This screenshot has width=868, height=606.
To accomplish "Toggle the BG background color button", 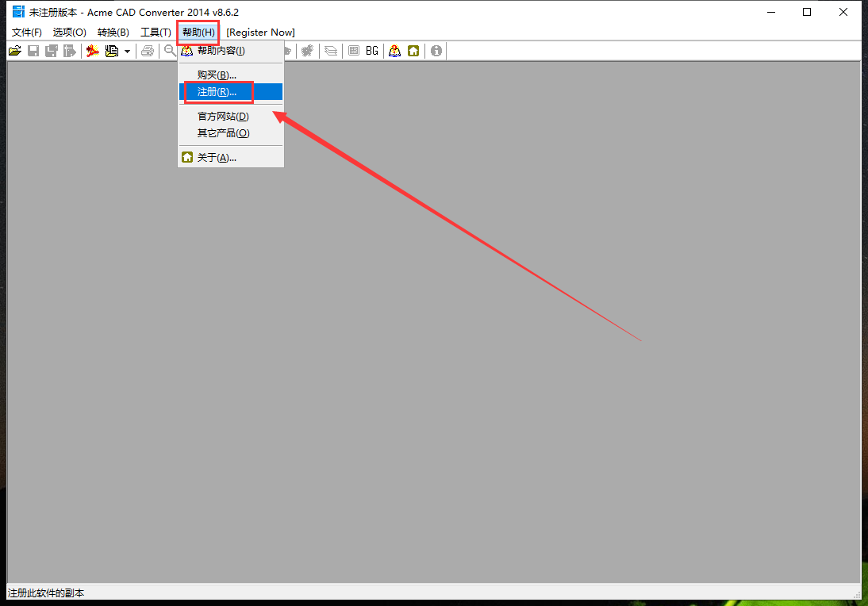I will tap(372, 51).
